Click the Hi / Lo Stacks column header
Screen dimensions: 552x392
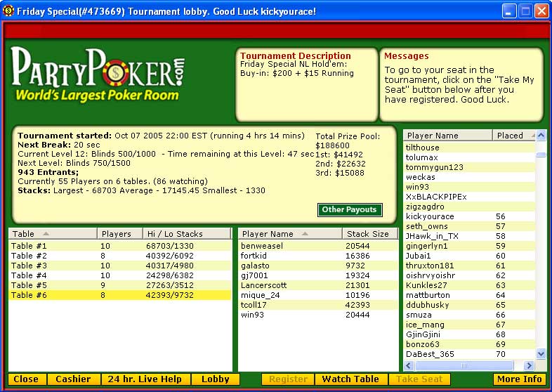pos(185,234)
